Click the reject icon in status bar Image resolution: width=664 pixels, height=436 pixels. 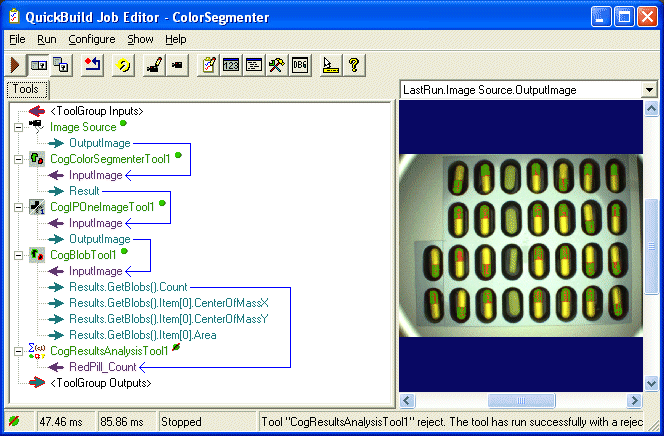click(14, 421)
